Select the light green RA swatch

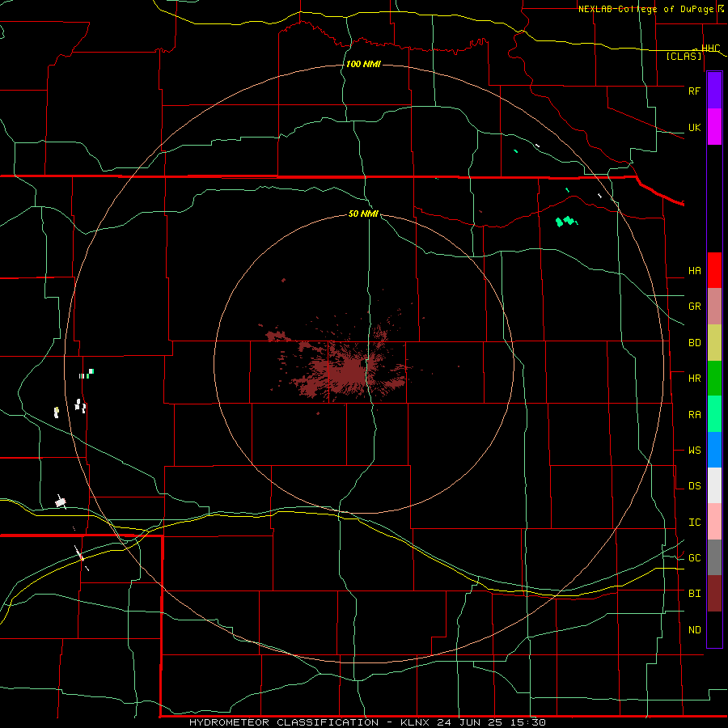pos(714,414)
